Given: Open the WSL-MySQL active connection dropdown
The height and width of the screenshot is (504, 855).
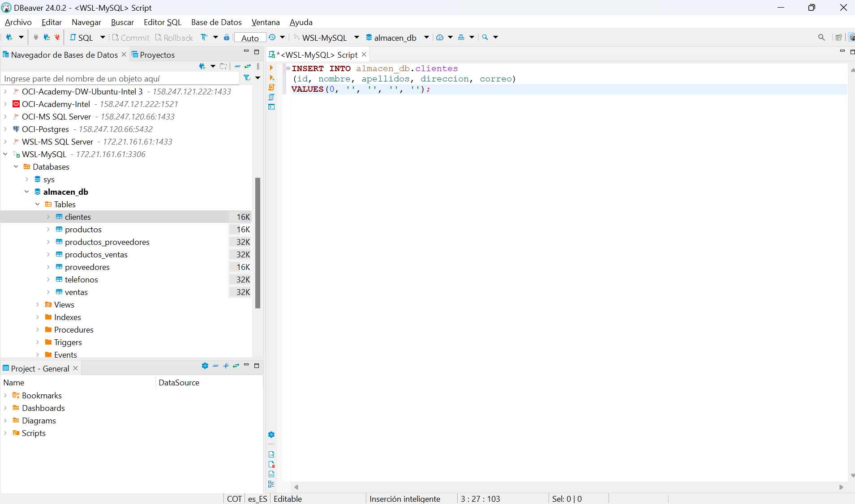Looking at the screenshot, I should pyautogui.click(x=357, y=38).
